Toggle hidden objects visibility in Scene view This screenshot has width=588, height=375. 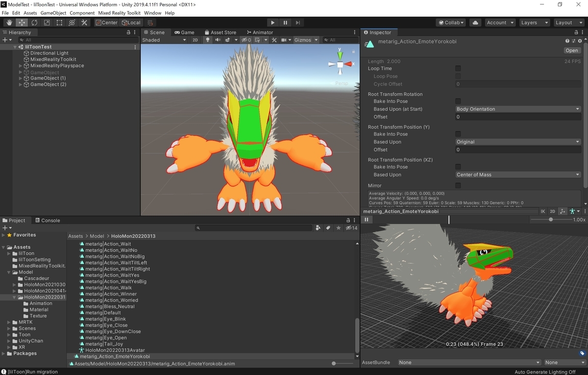click(x=246, y=40)
